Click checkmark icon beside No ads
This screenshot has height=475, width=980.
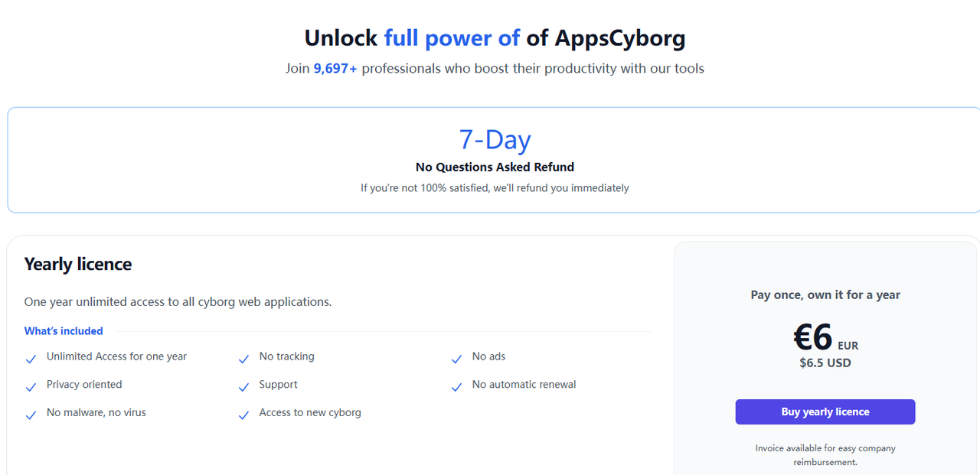tap(456, 359)
